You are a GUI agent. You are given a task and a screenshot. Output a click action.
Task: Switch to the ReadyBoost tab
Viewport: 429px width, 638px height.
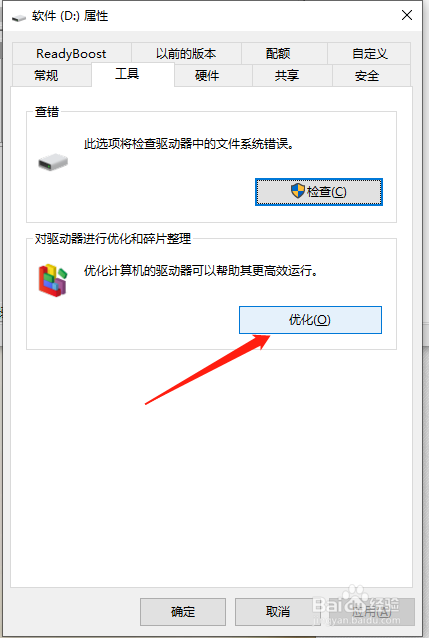tap(71, 54)
